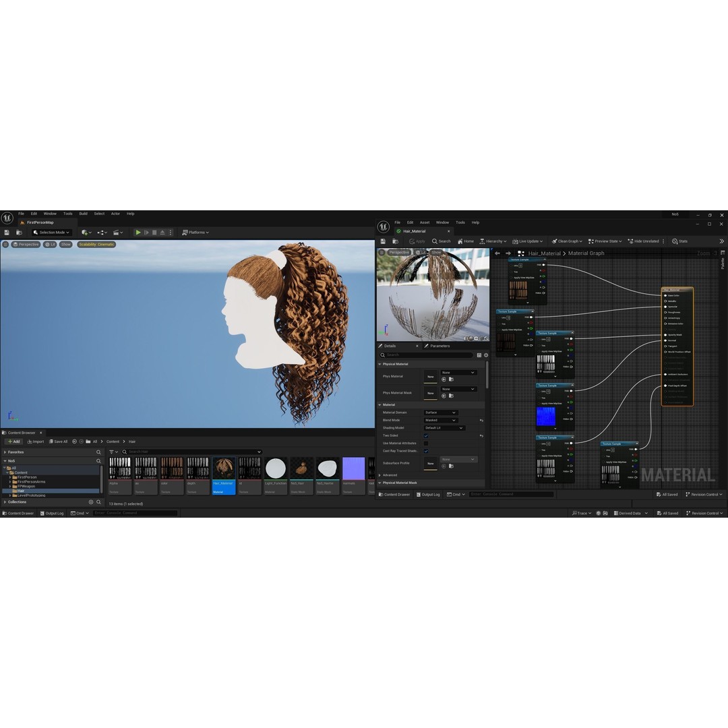Open the Import button in the Content Browser
728x728 pixels.
coord(35,441)
